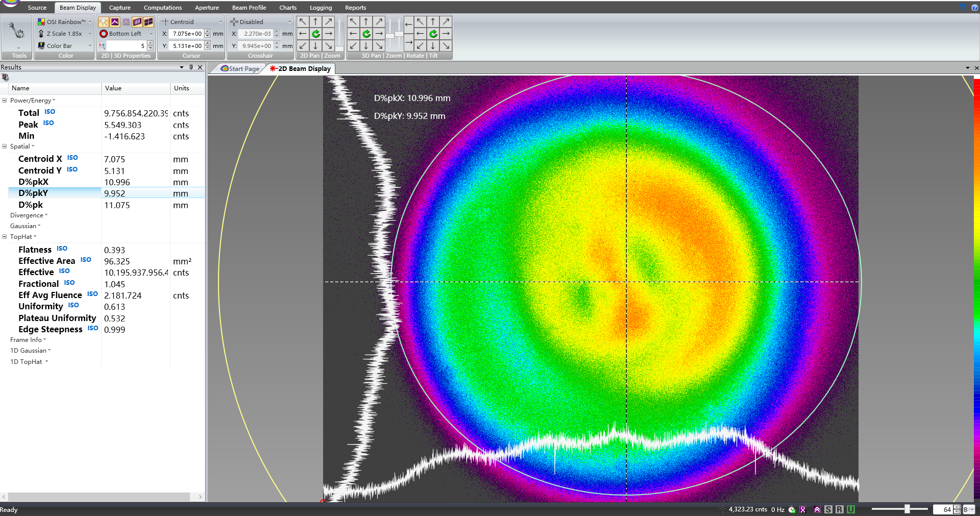Collapse the TopHat results group
980x516 pixels.
point(5,237)
